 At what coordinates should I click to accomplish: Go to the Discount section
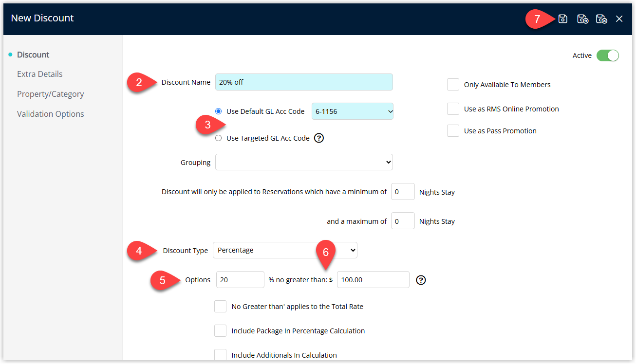point(33,55)
